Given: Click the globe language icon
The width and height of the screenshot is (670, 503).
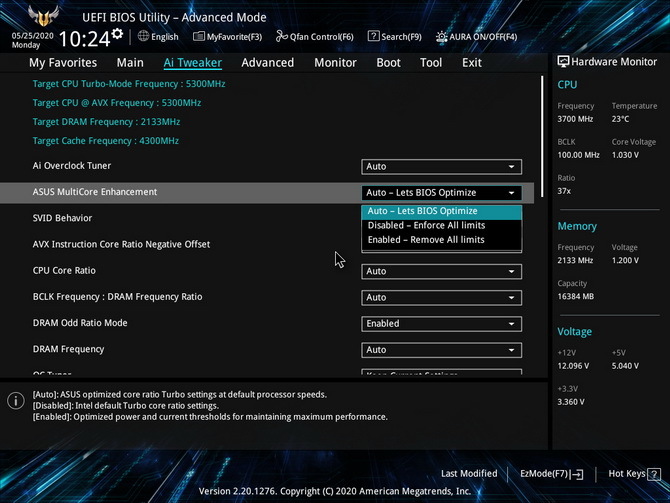Looking at the screenshot, I should pyautogui.click(x=144, y=36).
